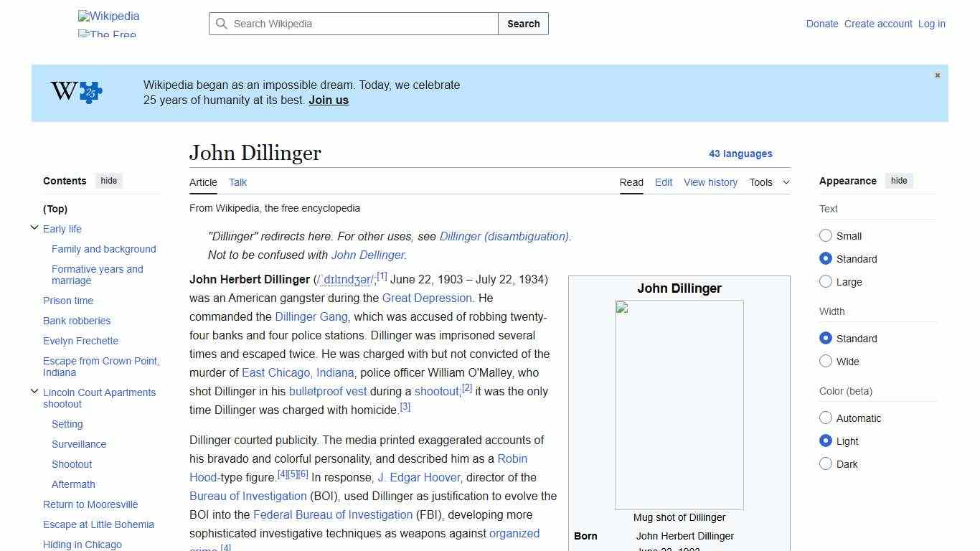Open the 43 languages selector
Screen dimensions: 980x551
click(741, 154)
